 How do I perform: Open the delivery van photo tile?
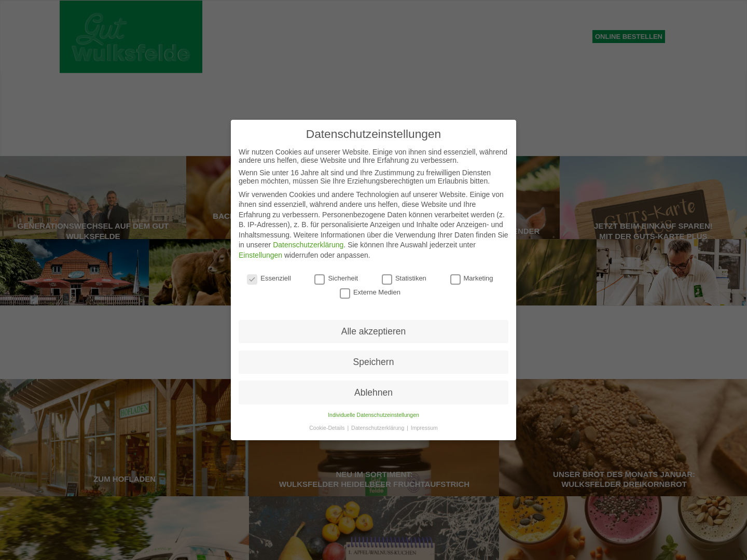pyautogui.click(x=125, y=528)
